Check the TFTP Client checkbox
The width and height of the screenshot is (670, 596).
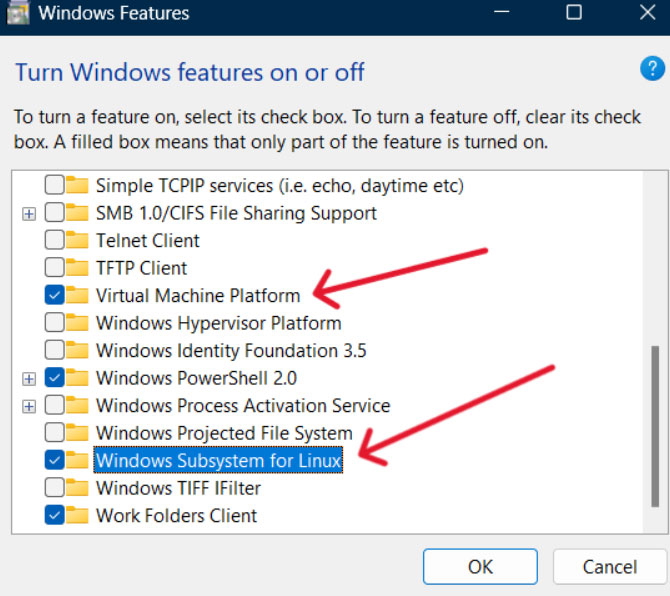[x=54, y=267]
